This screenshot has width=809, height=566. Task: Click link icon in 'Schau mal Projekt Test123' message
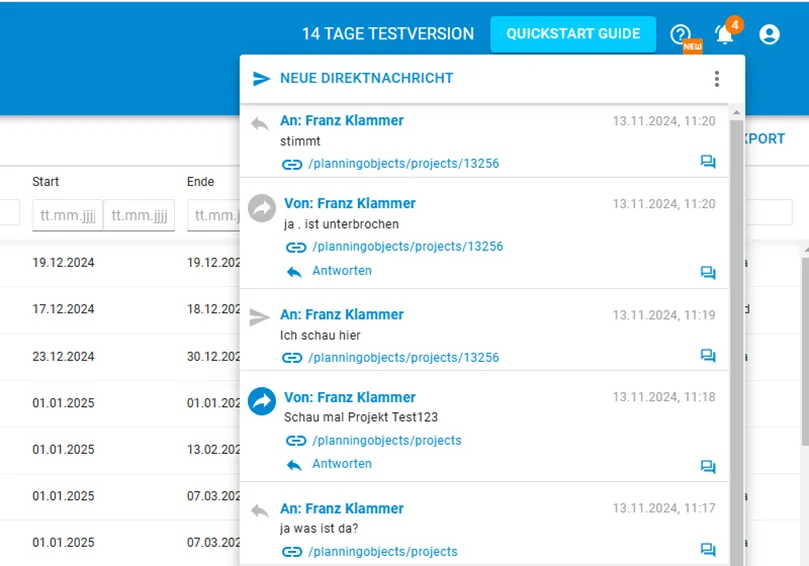296,441
